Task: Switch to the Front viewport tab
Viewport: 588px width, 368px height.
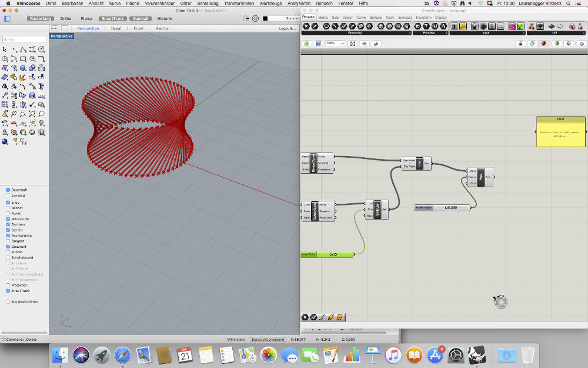Action: 138,28
